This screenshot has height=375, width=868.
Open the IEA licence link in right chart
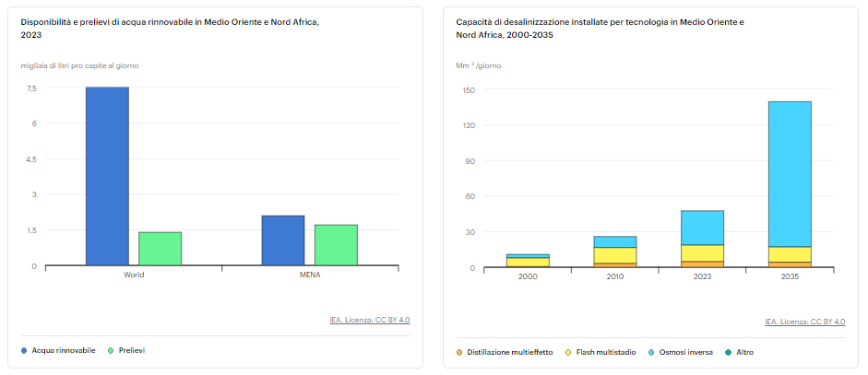coord(804,322)
